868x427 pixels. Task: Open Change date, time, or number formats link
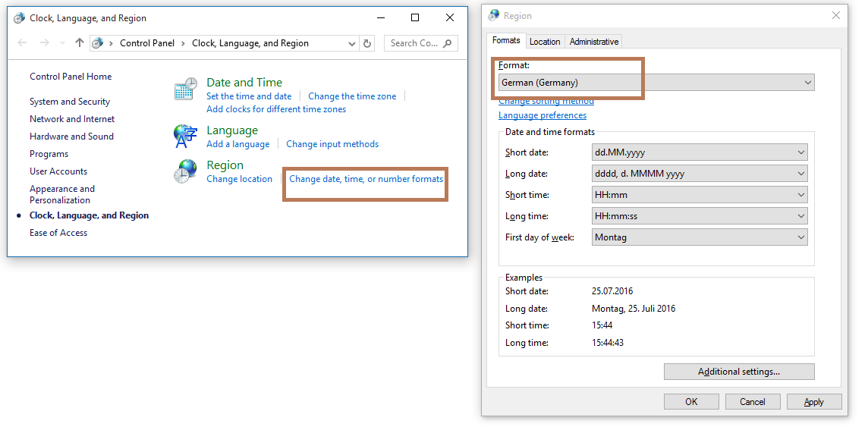tap(366, 179)
